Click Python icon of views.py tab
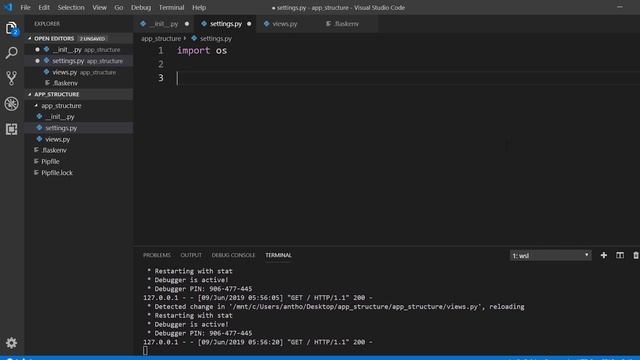The width and height of the screenshot is (640, 360). coord(267,24)
